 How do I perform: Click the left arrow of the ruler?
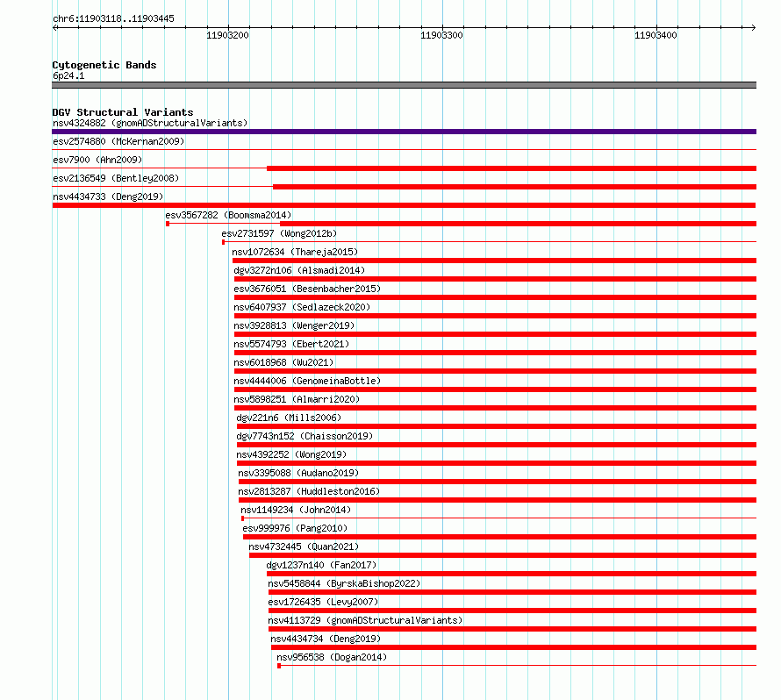(x=54, y=28)
